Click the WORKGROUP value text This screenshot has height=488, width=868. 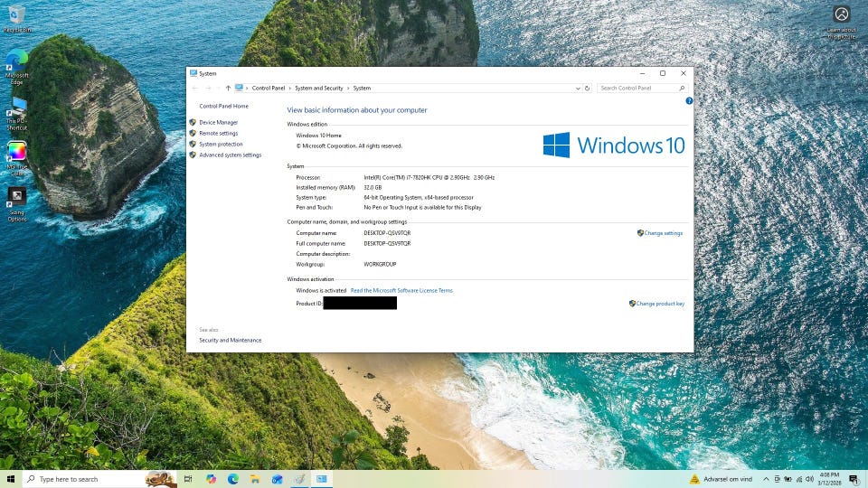coord(380,265)
